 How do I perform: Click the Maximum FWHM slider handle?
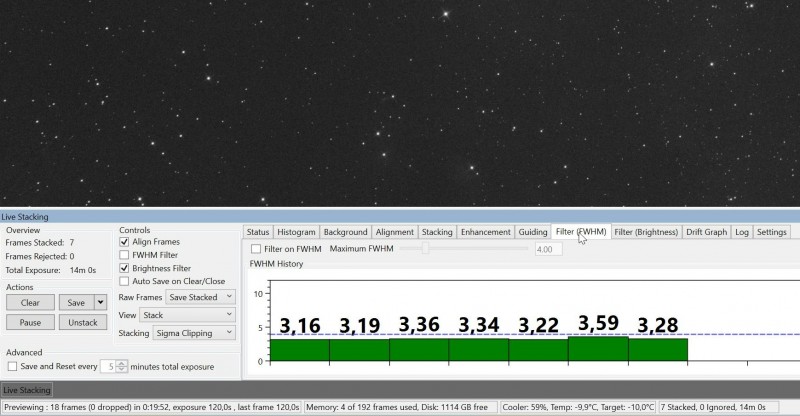425,249
